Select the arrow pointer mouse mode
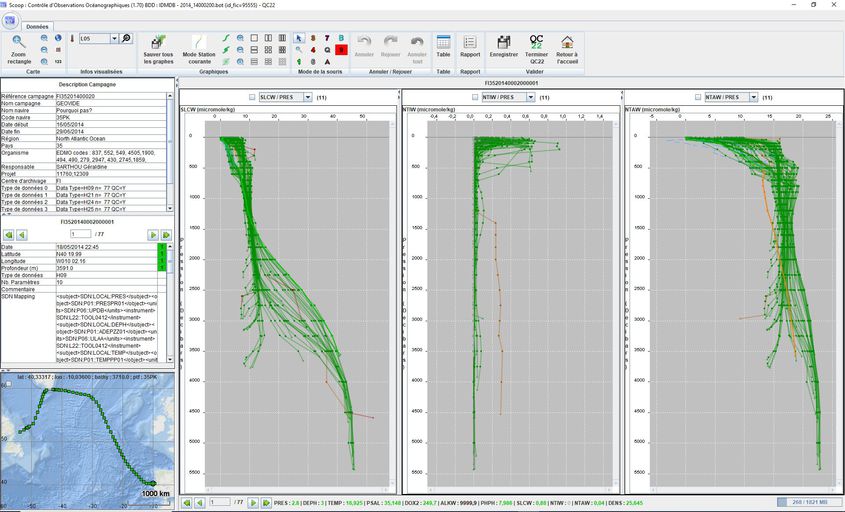Viewport: 845px width, 512px height. click(299, 38)
